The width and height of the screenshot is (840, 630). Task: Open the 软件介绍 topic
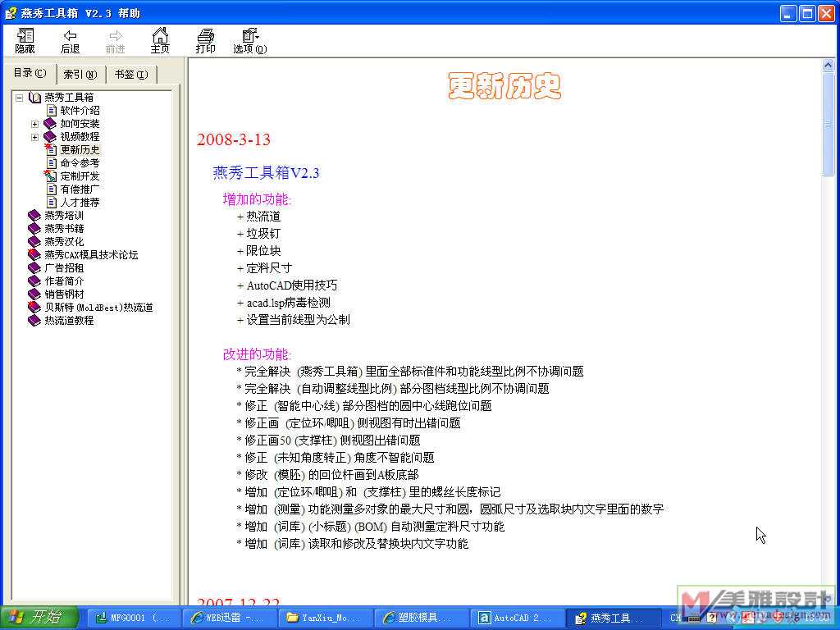click(x=80, y=111)
